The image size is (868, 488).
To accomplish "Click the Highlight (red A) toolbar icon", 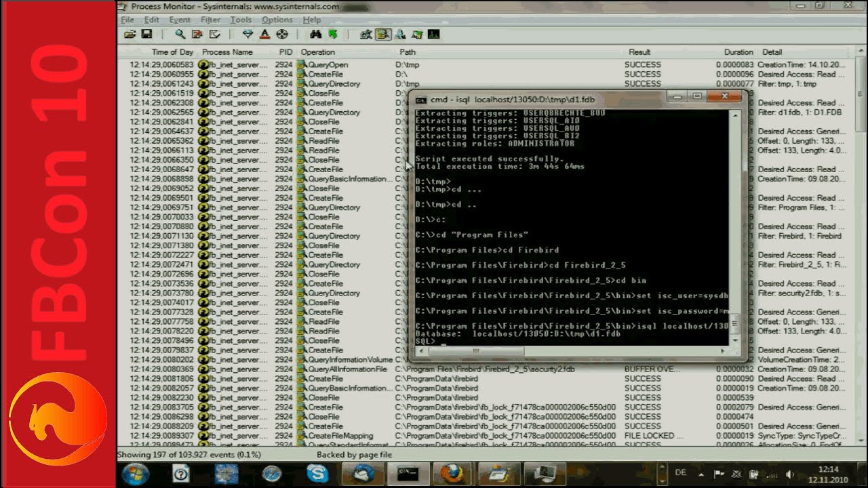I will (x=265, y=34).
